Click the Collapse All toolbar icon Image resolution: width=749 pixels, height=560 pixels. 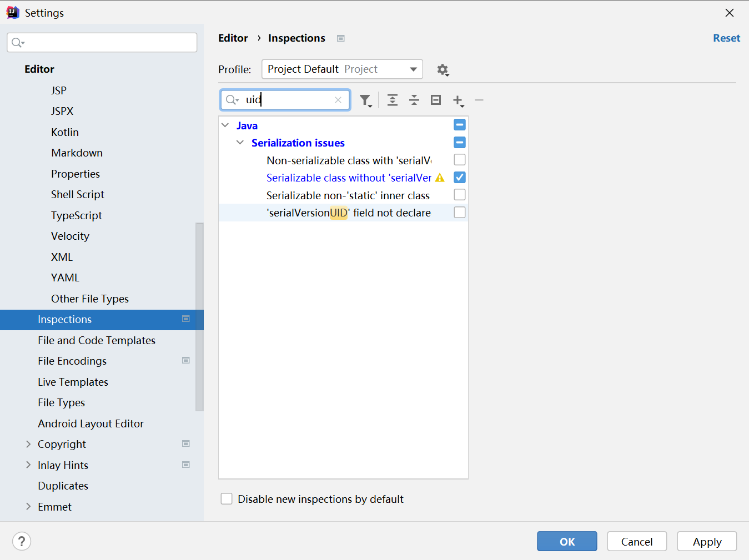point(414,100)
